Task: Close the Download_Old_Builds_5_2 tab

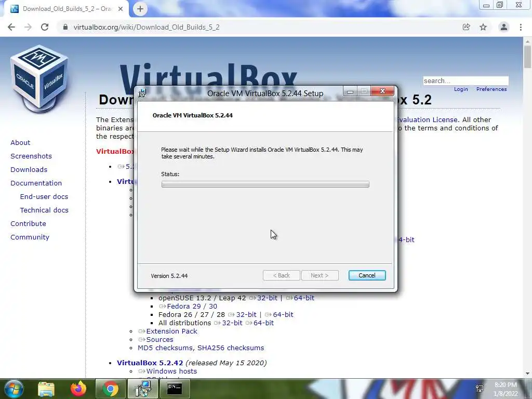Action: tap(121, 9)
